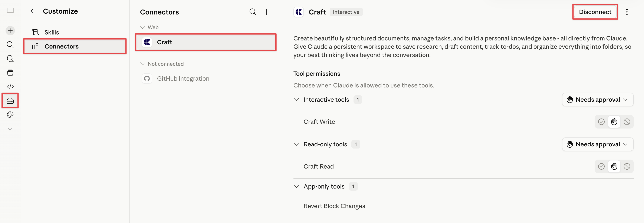Select the Connectors section

(75, 46)
